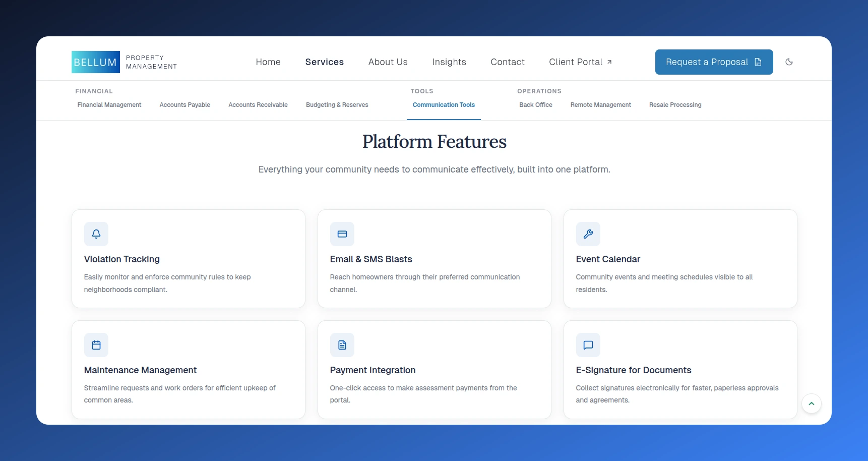Select the Accounts Payable sub-nav link

point(185,105)
